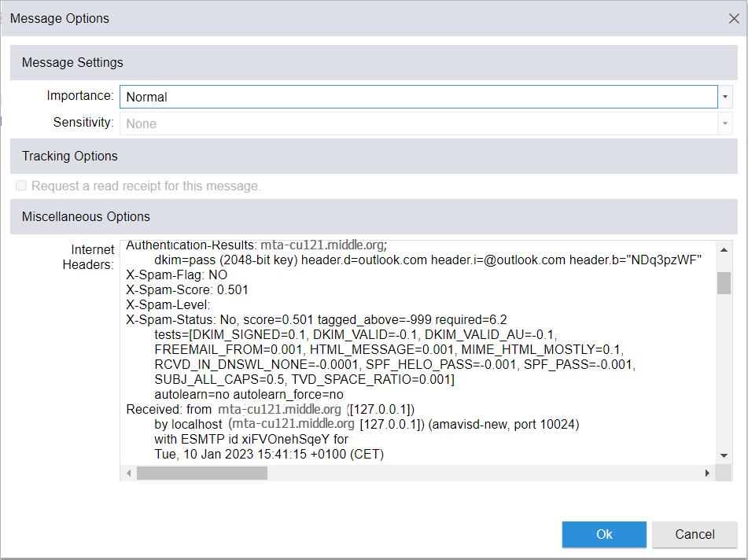The image size is (748, 560).
Task: Click the headers scroll left arrow
Action: pyautogui.click(x=129, y=473)
